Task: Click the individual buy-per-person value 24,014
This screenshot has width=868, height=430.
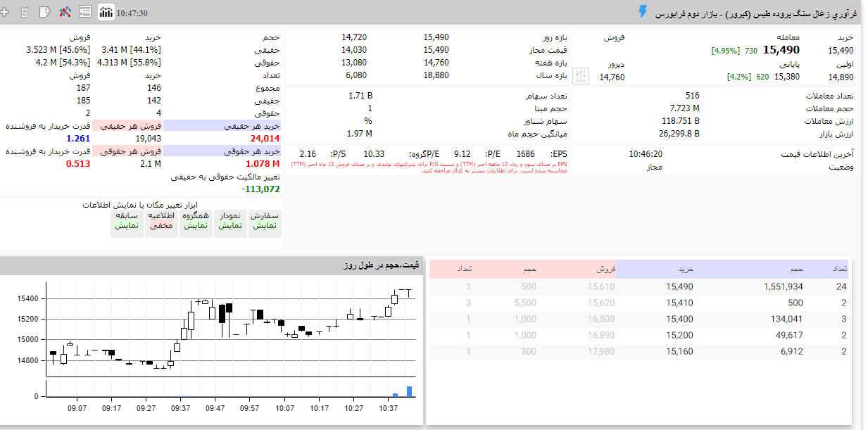Action: [265, 139]
